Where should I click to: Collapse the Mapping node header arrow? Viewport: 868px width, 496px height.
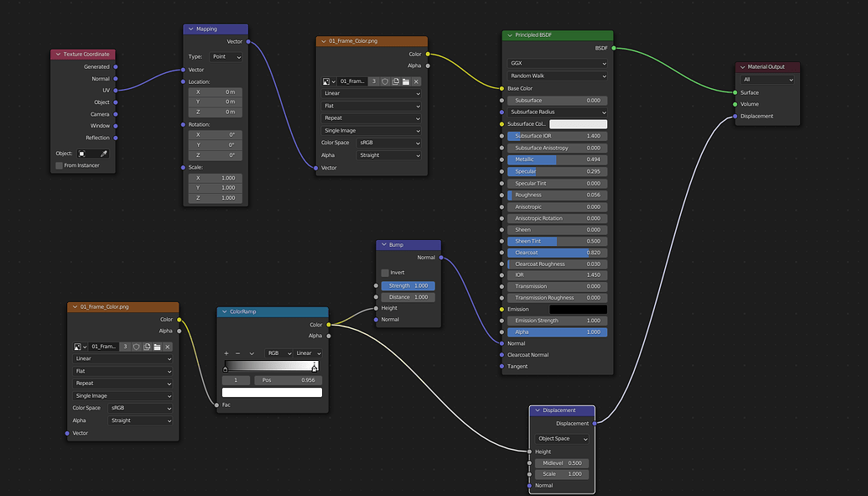191,29
